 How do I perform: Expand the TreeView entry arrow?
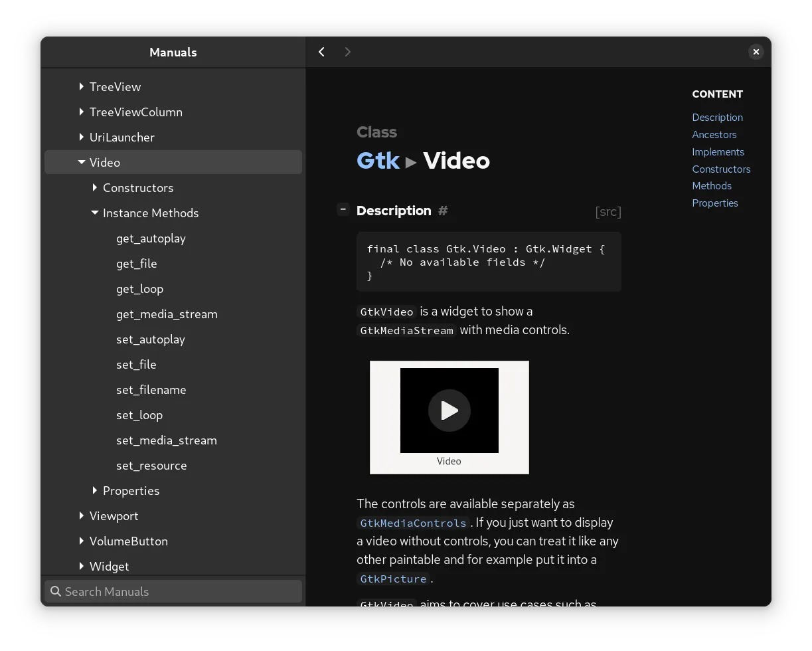click(82, 87)
